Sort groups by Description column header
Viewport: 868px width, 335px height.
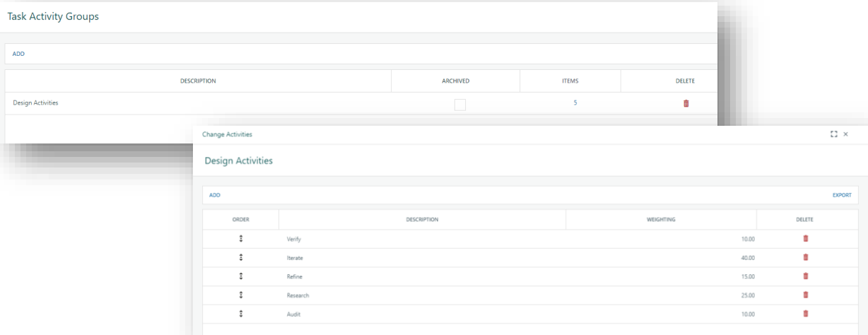click(x=198, y=81)
